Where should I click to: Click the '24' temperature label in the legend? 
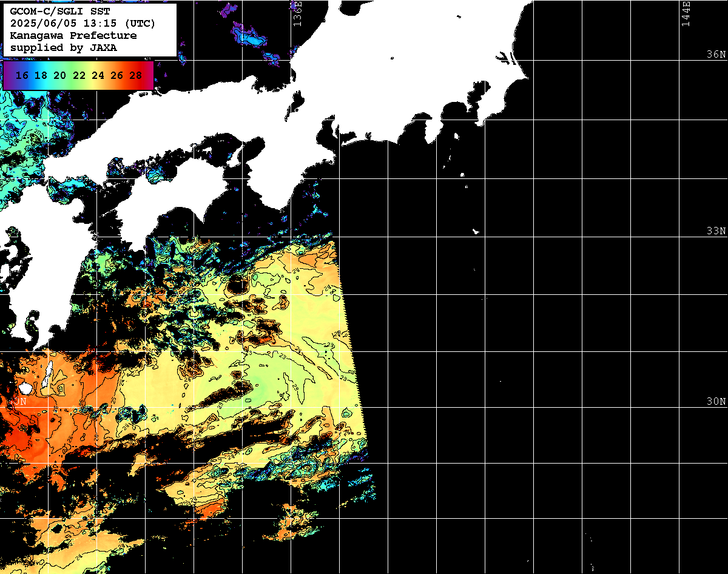coord(98,75)
